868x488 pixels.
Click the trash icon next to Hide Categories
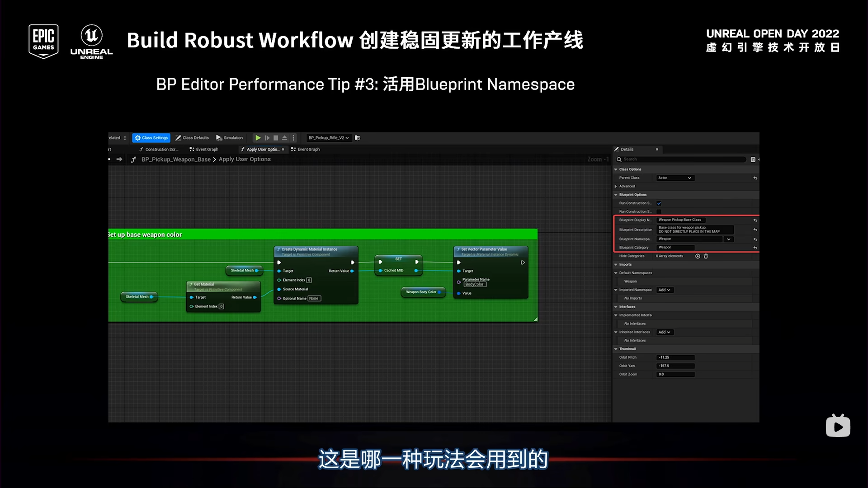click(706, 256)
